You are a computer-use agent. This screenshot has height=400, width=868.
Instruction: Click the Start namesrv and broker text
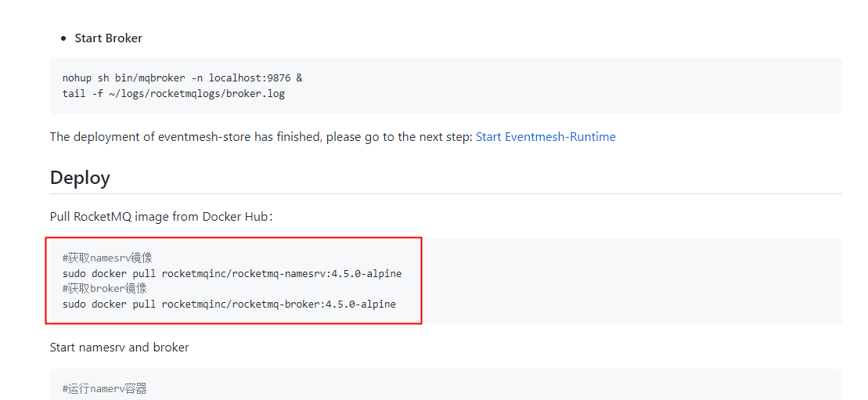pos(120,348)
